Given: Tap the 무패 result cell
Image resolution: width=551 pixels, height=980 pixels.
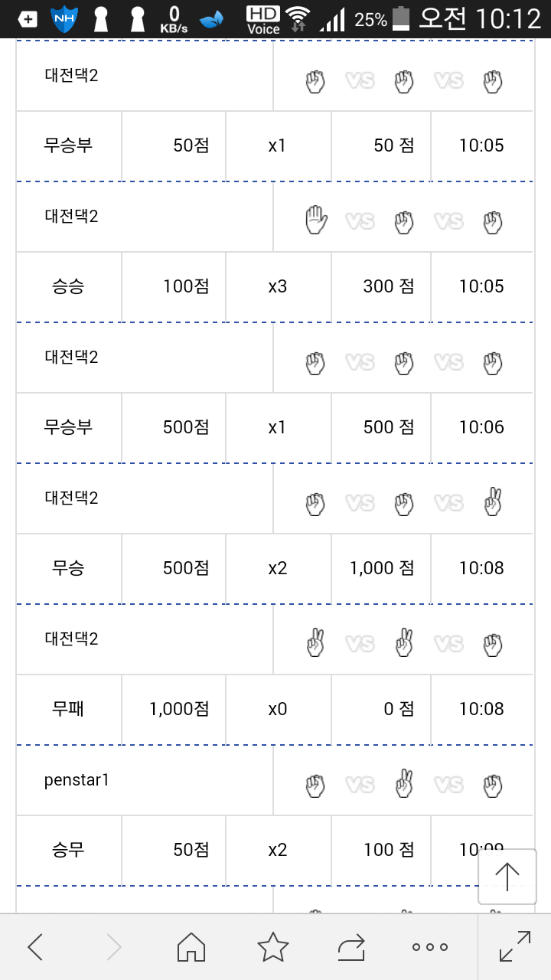Looking at the screenshot, I should point(68,709).
